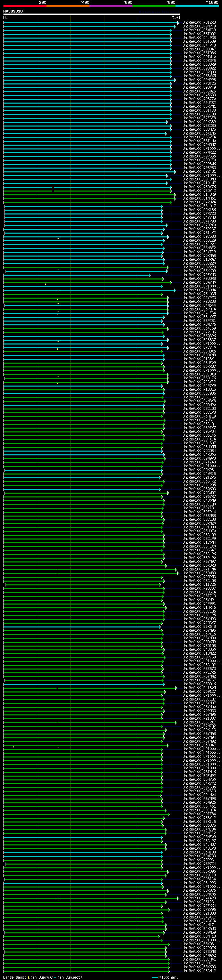The width and height of the screenshot is (222, 980).
Task: Click the green ~80% legend color segment
Action: coord(154,6)
